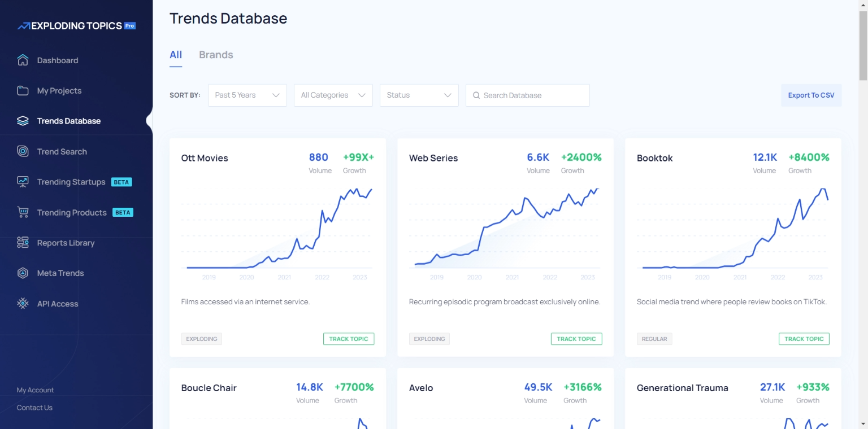Image resolution: width=868 pixels, height=429 pixels.
Task: Click the Export To CSV button
Action: point(811,95)
